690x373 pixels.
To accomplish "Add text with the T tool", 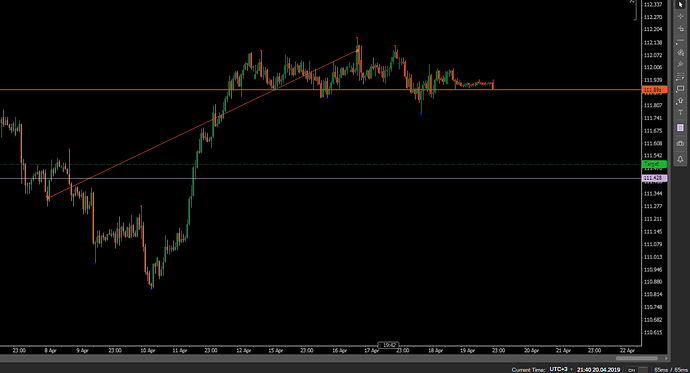I will 680,113.
